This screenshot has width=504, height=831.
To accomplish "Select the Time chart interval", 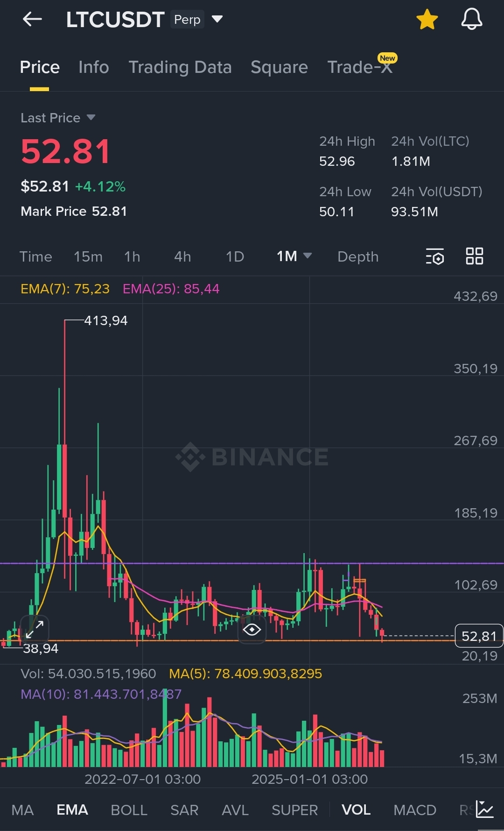I will point(36,256).
